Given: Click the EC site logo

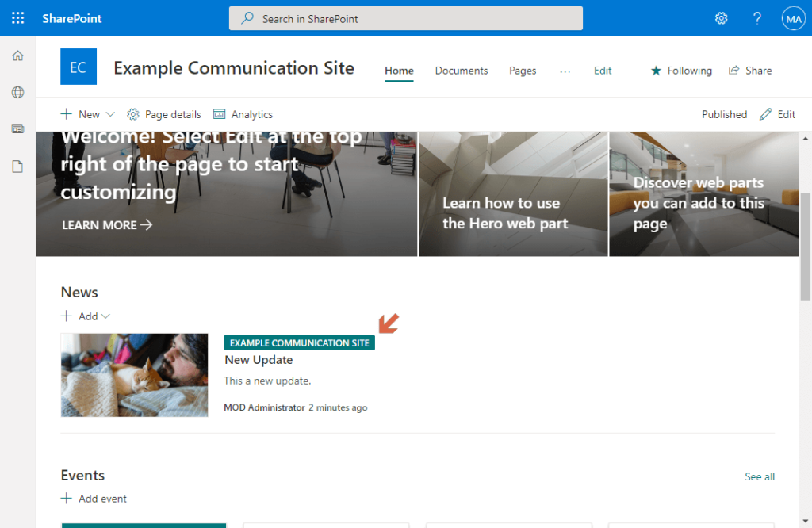Looking at the screenshot, I should tap(79, 67).
